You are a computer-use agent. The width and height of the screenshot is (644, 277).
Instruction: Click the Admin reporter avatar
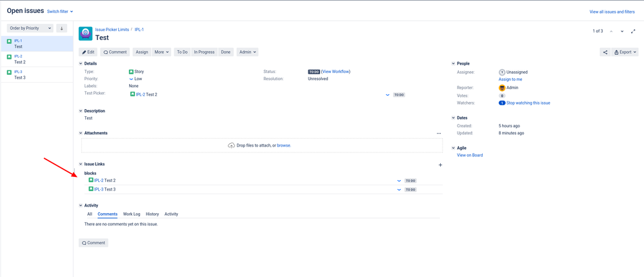pos(502,88)
